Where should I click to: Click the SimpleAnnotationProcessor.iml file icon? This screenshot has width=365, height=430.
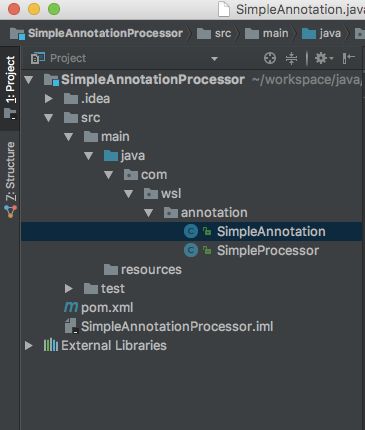coord(71,326)
